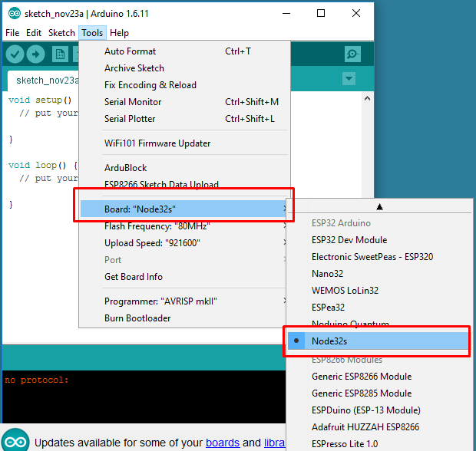Choose Auto Format from Tools menu
The image size is (476, 451).
[x=130, y=51]
